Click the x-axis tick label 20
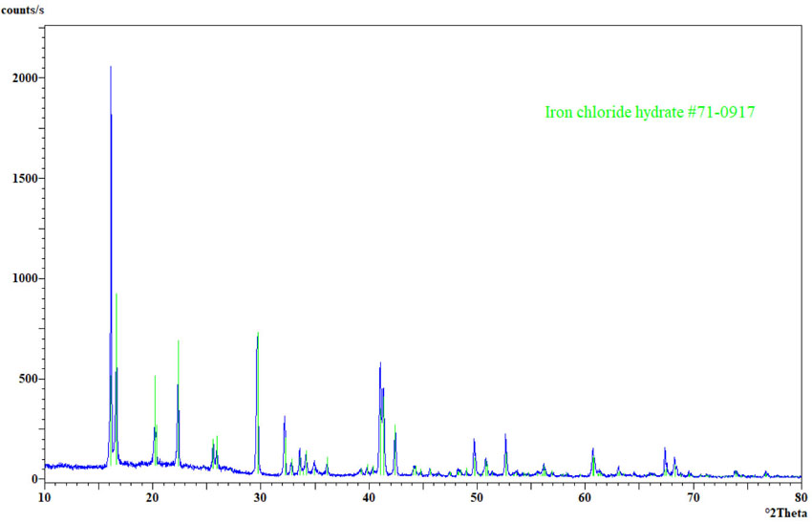This screenshot has height=524, width=812. 152,498
